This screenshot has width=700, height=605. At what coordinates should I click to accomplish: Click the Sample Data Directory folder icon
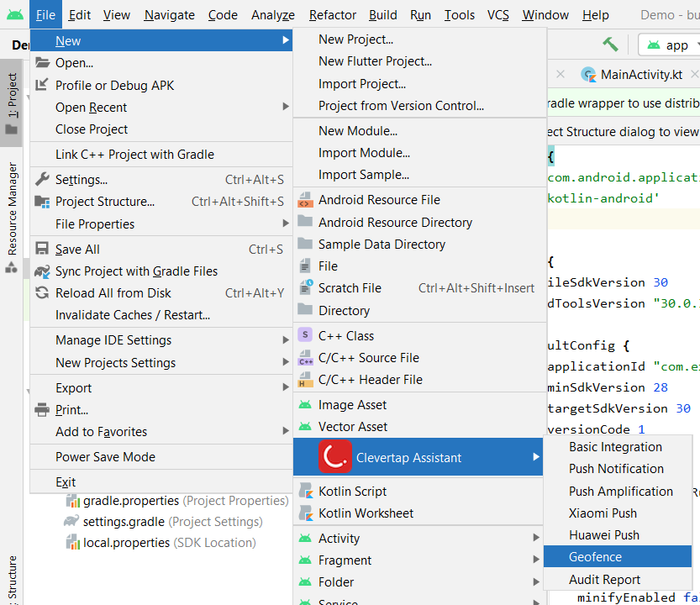[305, 244]
